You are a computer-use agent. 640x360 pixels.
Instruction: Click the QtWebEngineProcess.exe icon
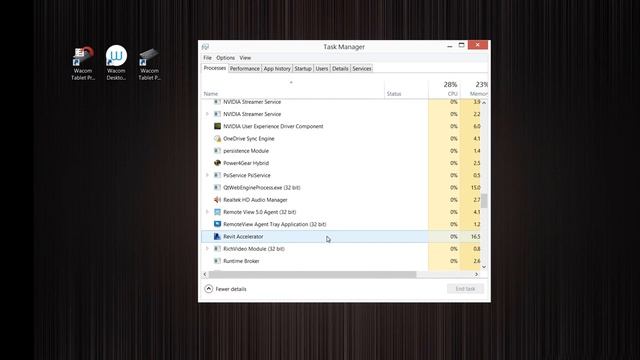coord(218,187)
